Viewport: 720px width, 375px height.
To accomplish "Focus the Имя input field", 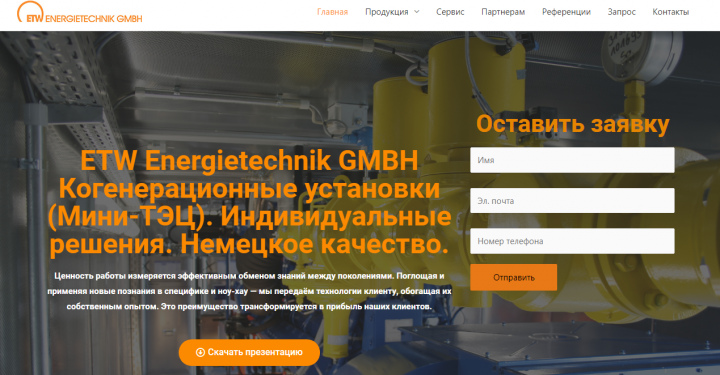I will (x=572, y=160).
